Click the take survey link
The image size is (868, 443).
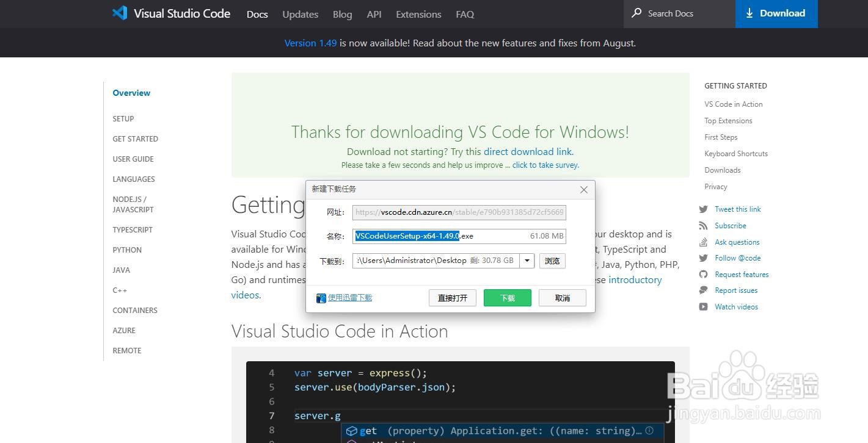point(545,165)
